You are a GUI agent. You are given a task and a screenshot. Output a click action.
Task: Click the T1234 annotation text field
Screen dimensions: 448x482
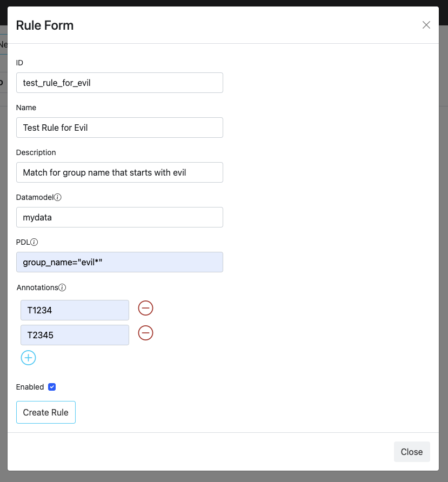(x=74, y=310)
